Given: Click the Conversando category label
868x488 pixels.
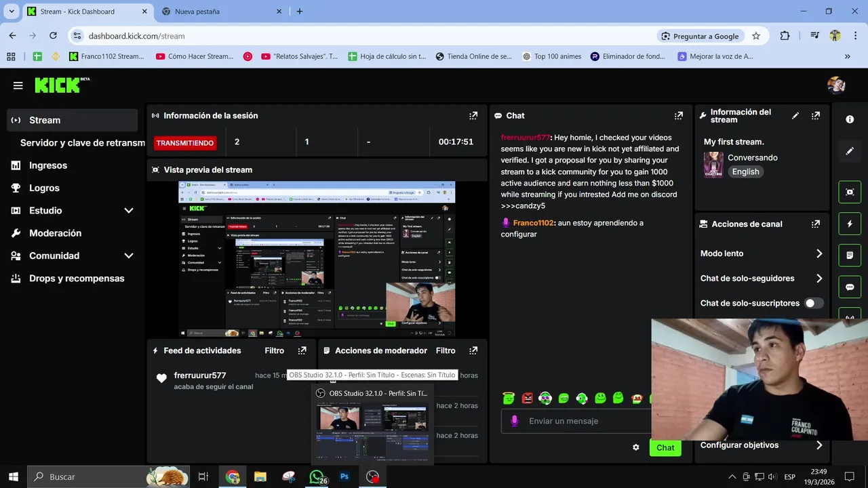Looking at the screenshot, I should point(753,158).
